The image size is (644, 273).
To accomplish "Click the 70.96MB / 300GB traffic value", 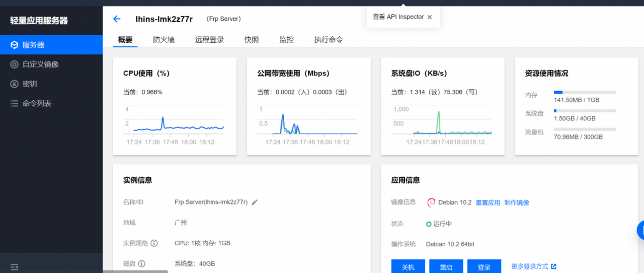I will pyautogui.click(x=578, y=136).
